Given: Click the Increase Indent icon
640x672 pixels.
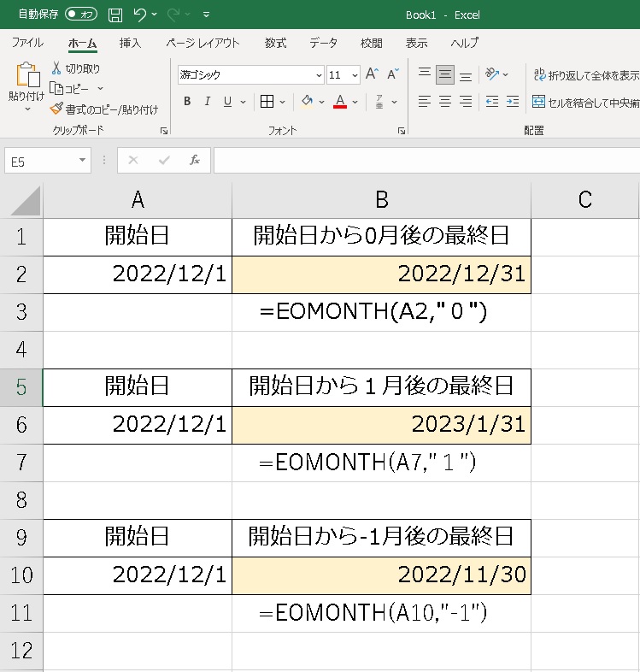Looking at the screenshot, I should [512, 102].
